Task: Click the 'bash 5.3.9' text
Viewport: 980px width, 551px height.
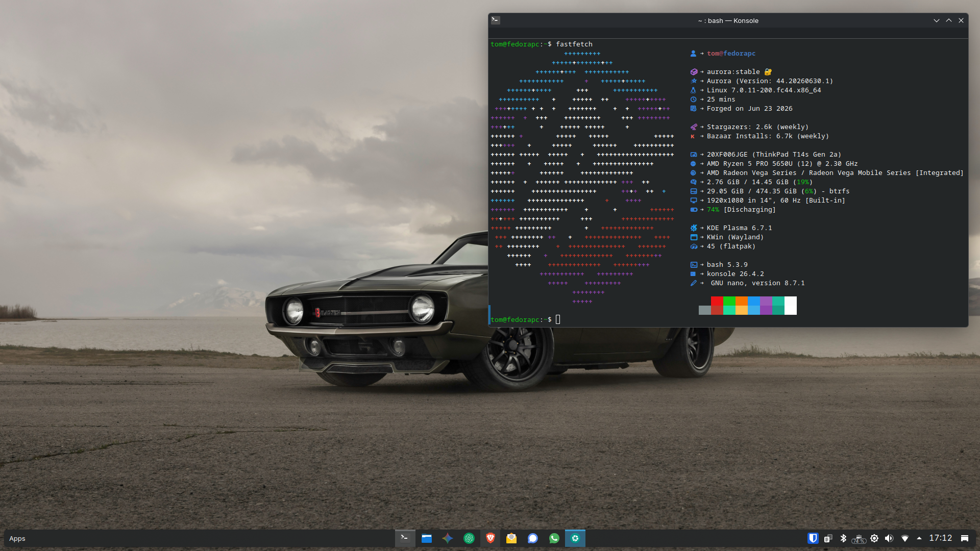Action: coord(727,265)
